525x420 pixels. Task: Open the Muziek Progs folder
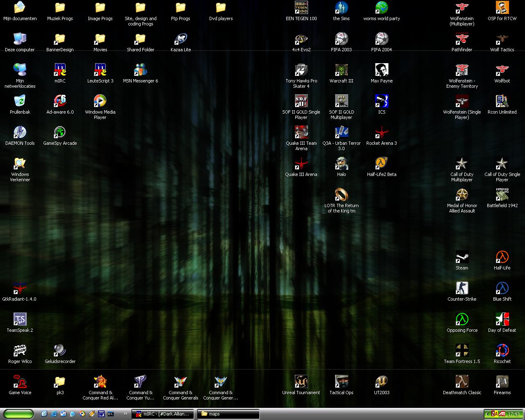click(x=60, y=7)
